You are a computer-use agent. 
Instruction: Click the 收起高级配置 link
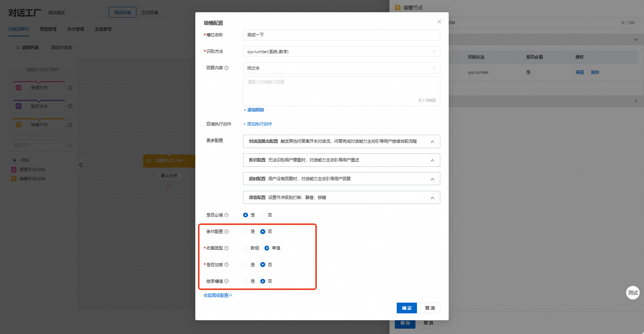click(x=218, y=295)
